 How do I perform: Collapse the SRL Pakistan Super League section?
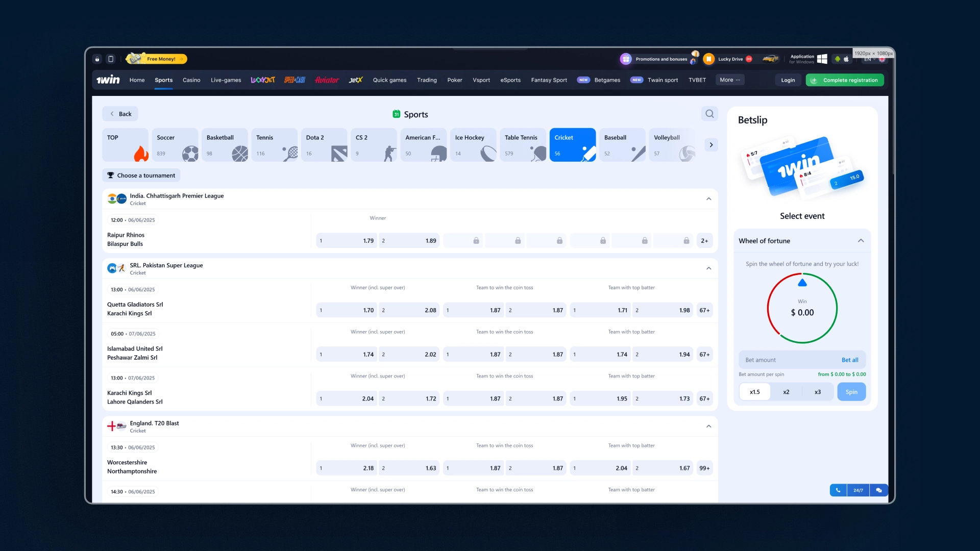(708, 268)
